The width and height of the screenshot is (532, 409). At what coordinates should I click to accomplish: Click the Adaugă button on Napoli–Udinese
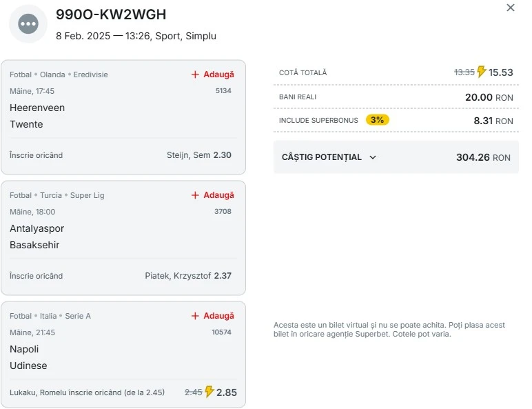click(213, 316)
